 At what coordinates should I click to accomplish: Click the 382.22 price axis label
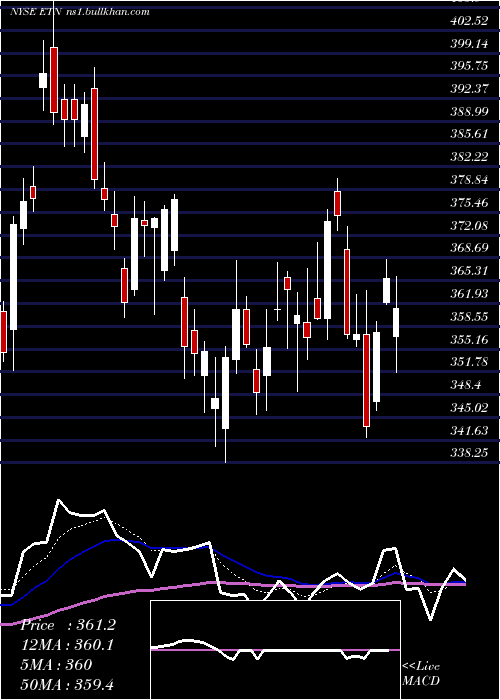[469, 157]
